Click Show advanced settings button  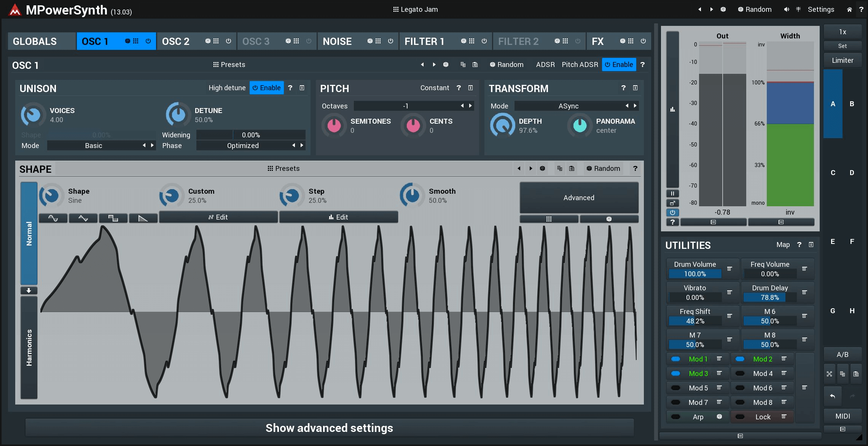pos(329,428)
